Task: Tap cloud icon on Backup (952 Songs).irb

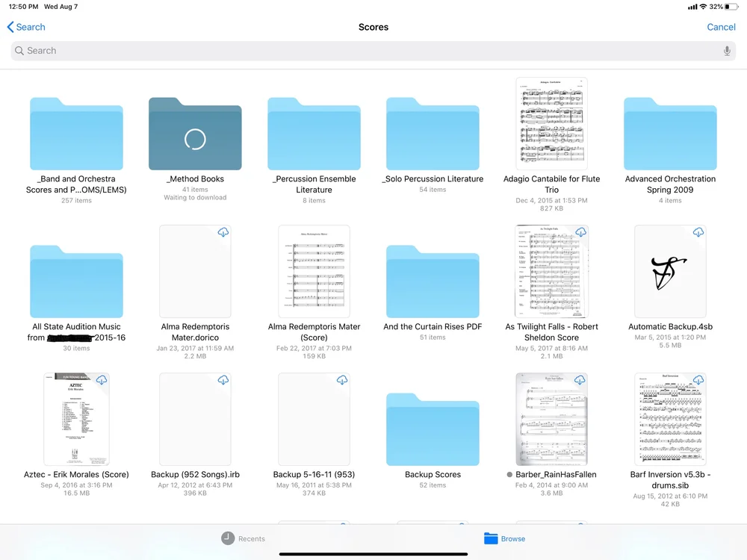Action: coord(223,380)
